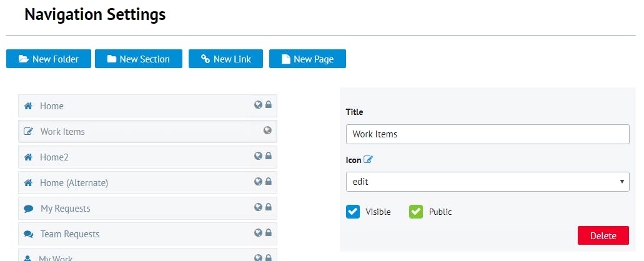Click the lock icon on Home row

269,105
